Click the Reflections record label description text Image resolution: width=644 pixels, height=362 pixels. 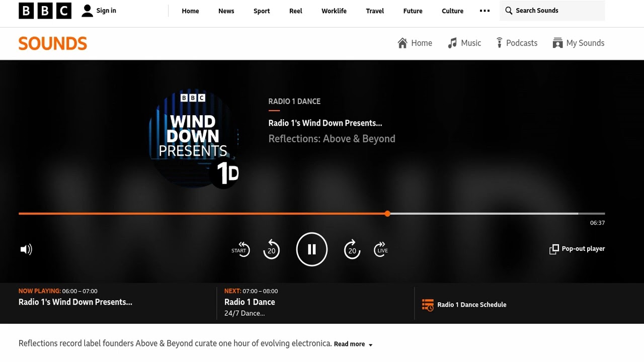(175, 344)
